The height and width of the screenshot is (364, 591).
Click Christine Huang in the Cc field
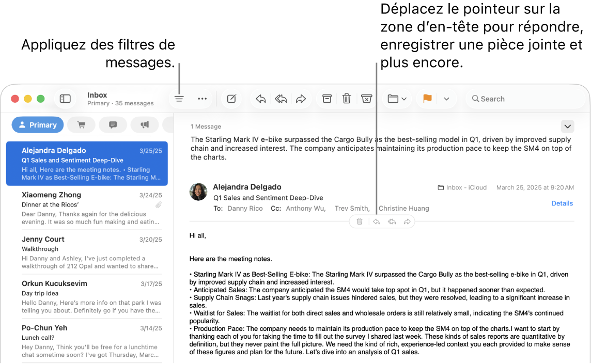point(403,208)
